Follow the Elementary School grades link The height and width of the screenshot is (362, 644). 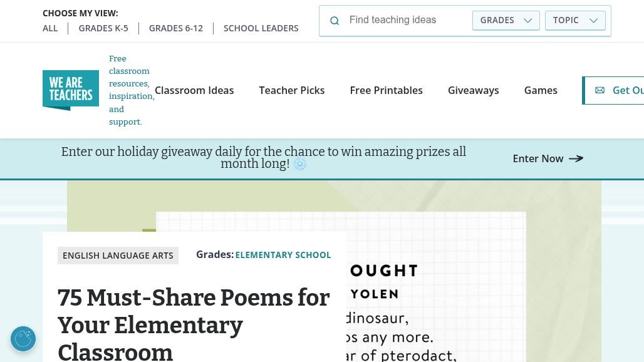click(x=283, y=255)
